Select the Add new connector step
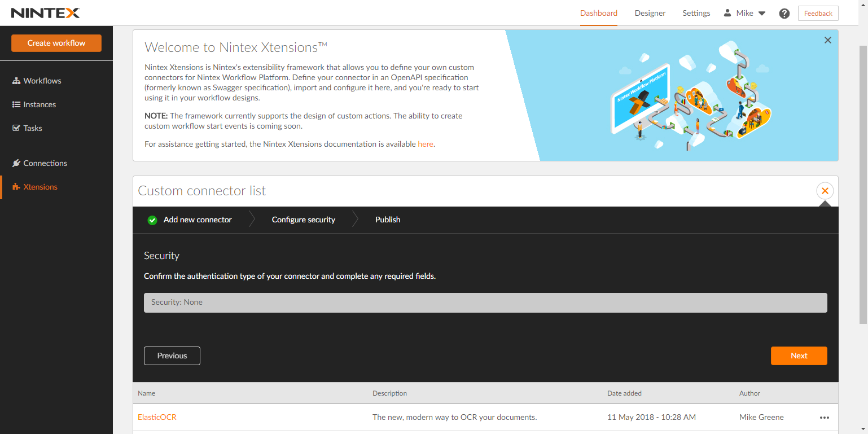Image resolution: width=868 pixels, height=434 pixels. pyautogui.click(x=198, y=220)
